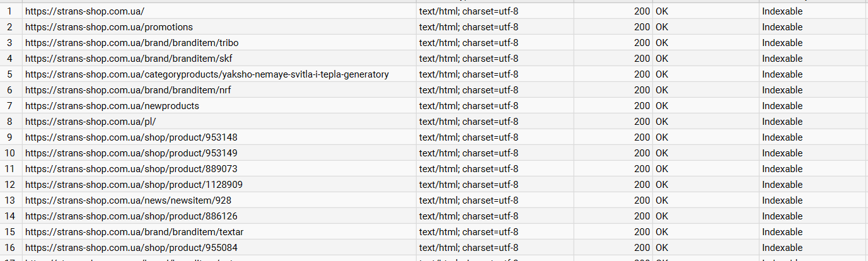
Task: Click the brand nrf URL
Action: pos(128,90)
